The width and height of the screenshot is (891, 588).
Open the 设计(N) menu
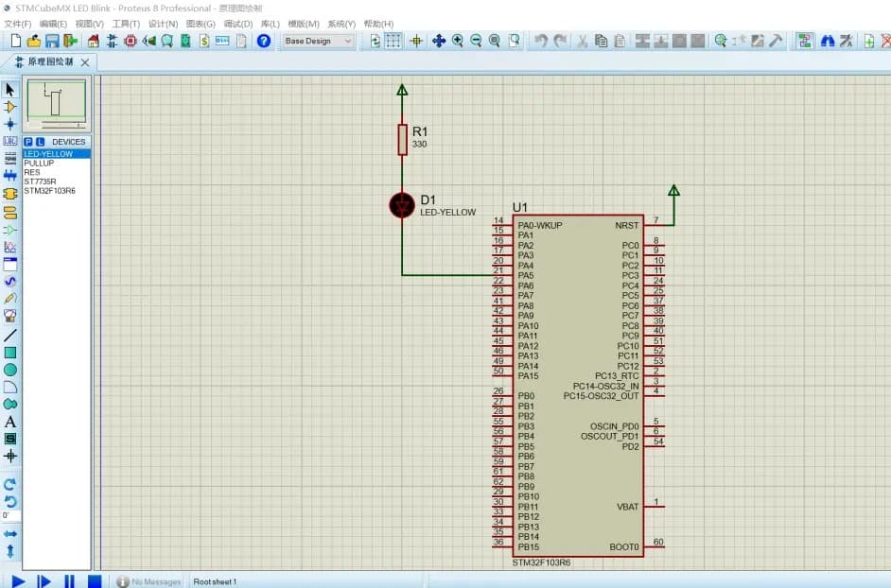163,24
